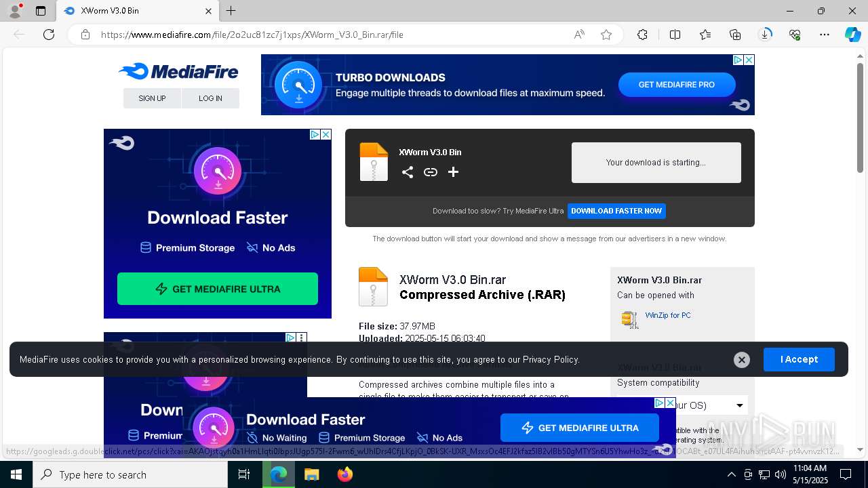
Task: Dismiss the cookie notice with X
Action: tap(742, 360)
